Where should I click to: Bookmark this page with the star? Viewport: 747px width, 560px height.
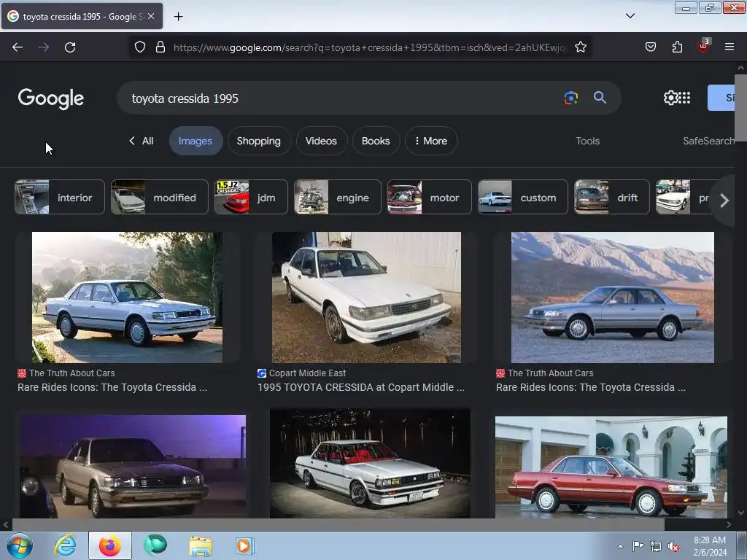pyautogui.click(x=580, y=47)
